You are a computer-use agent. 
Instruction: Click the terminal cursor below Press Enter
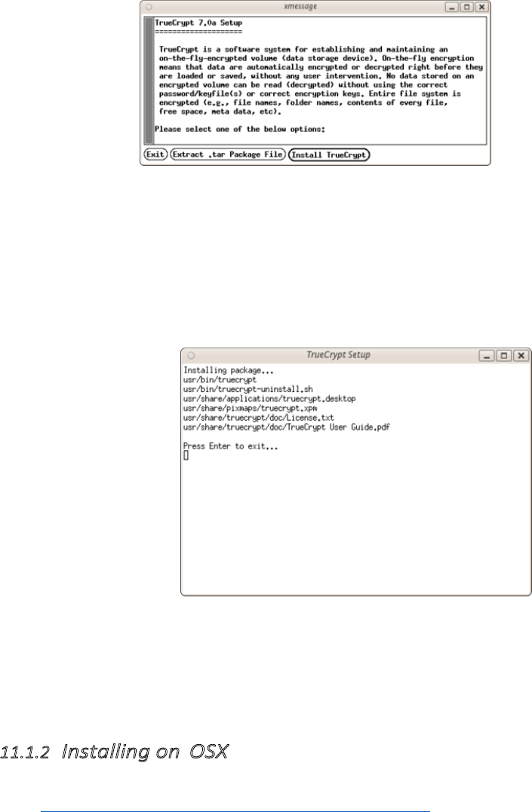tap(186, 455)
